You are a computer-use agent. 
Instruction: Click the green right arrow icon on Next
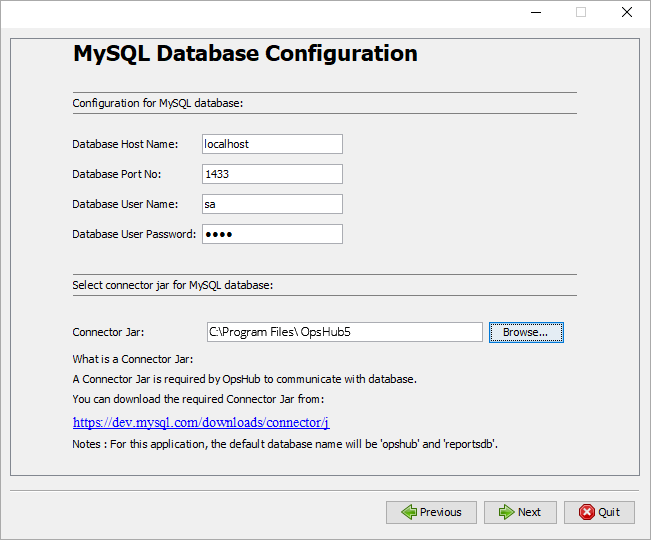506,512
